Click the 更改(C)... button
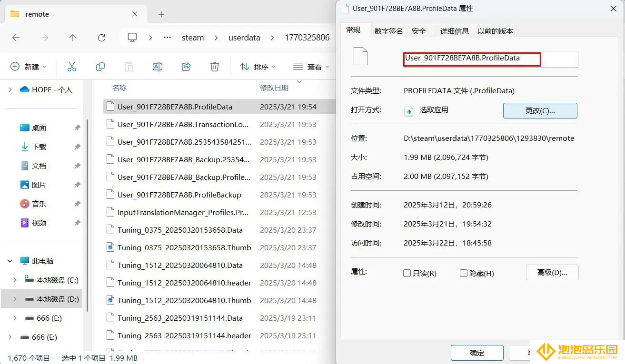 point(540,110)
